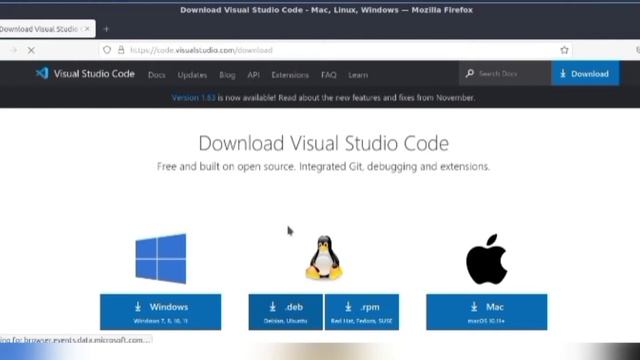Download the Windows installer
The image size is (640, 360).
tap(160, 312)
